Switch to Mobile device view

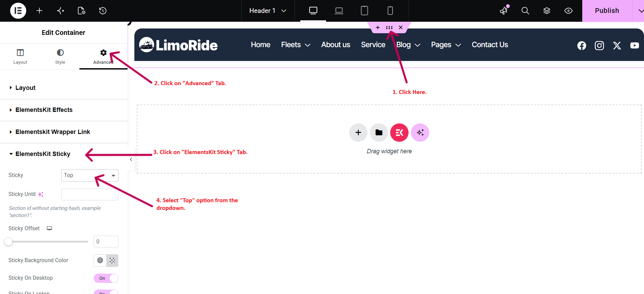click(x=390, y=11)
